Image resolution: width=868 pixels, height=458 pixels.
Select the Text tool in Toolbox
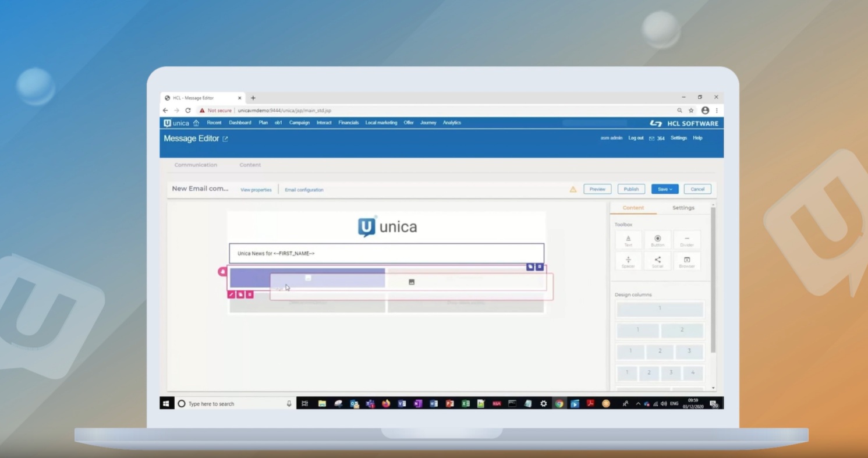coord(628,240)
